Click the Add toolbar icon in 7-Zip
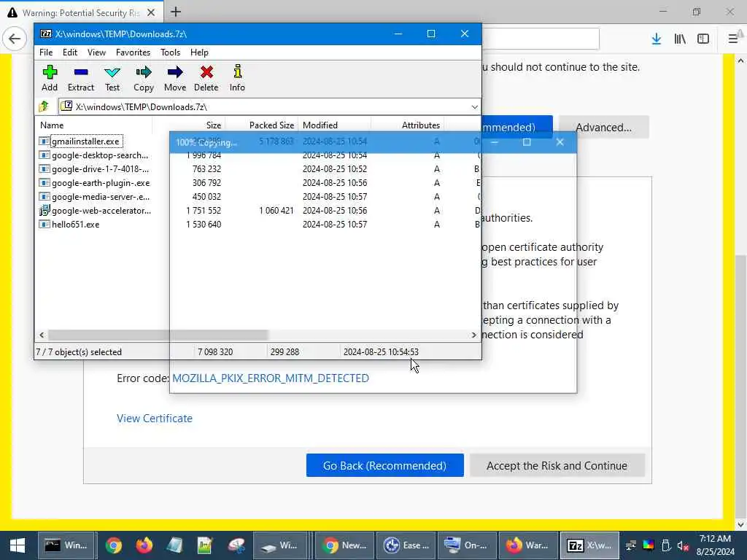747x560 pixels. coord(50,78)
